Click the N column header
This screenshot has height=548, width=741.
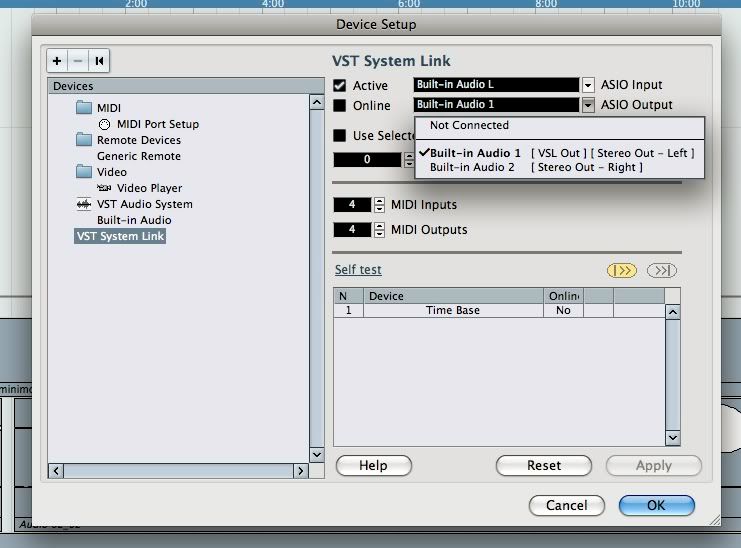[x=348, y=296]
